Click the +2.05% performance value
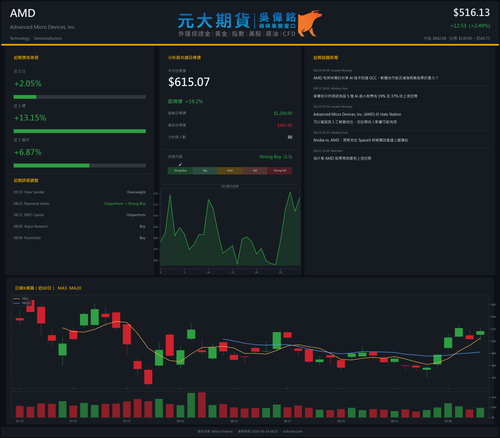 click(x=28, y=83)
